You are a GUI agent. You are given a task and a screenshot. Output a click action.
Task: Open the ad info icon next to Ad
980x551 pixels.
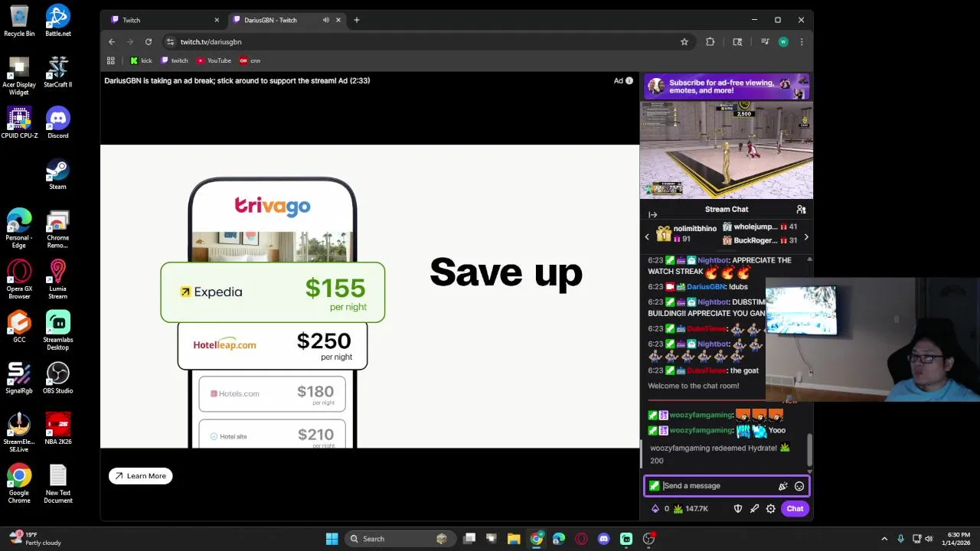click(x=629, y=80)
